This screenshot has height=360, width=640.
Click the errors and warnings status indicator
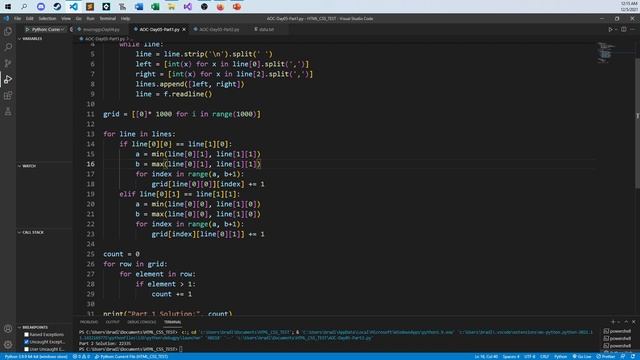81,357
